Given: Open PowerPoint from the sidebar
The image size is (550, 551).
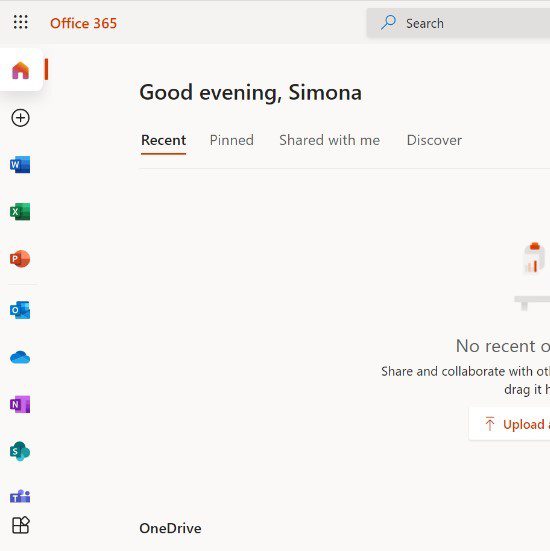Looking at the screenshot, I should coord(20,259).
